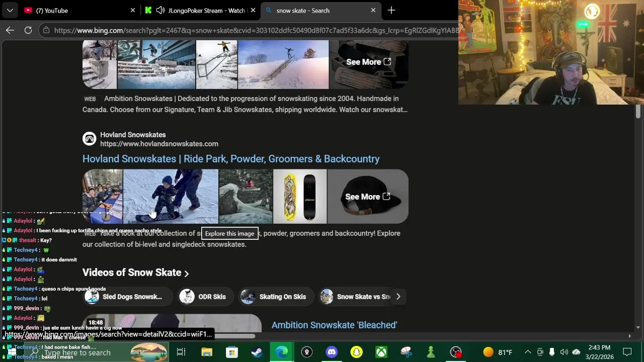This screenshot has height=362, width=644.
Task: Open See More for Ambition Snowskates images
Action: [x=368, y=62]
